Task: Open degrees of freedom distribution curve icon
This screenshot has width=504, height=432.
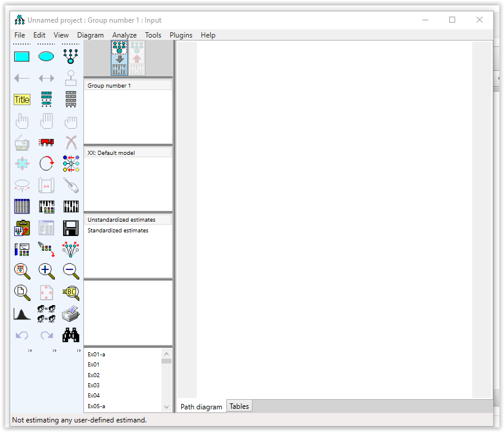Action: pyautogui.click(x=22, y=314)
